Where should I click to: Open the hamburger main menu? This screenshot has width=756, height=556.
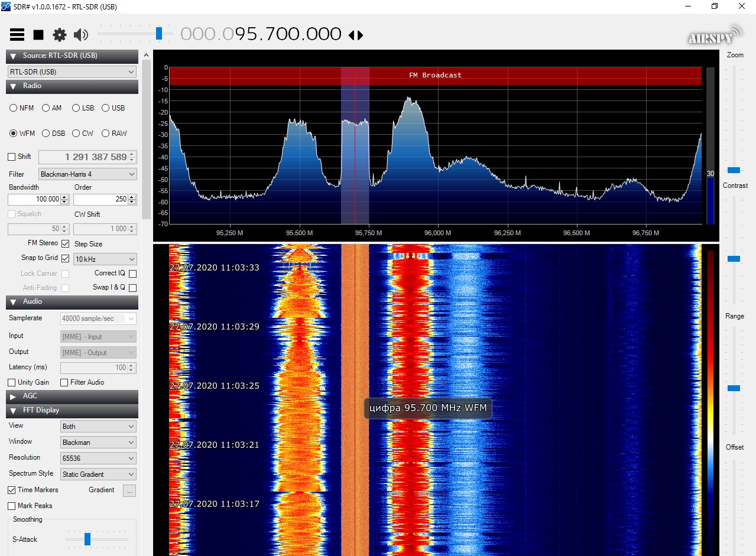coord(17,35)
